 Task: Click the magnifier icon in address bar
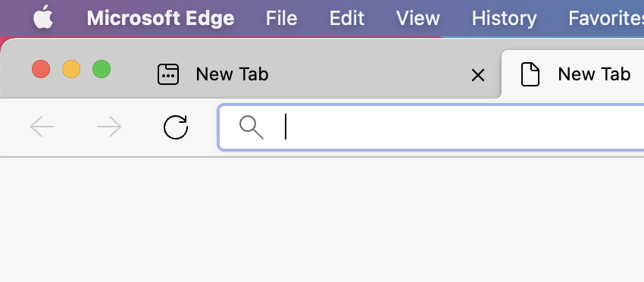252,127
